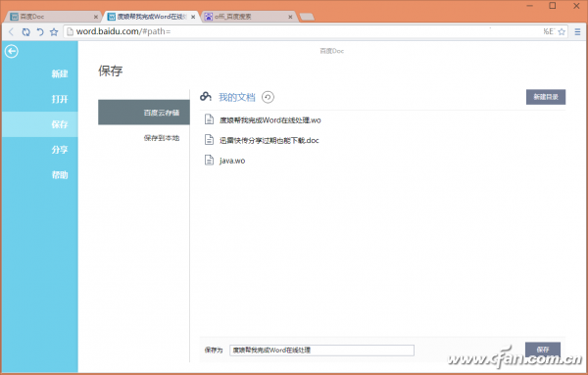
Task: Click the page icon in address bar
Action: tap(70, 32)
